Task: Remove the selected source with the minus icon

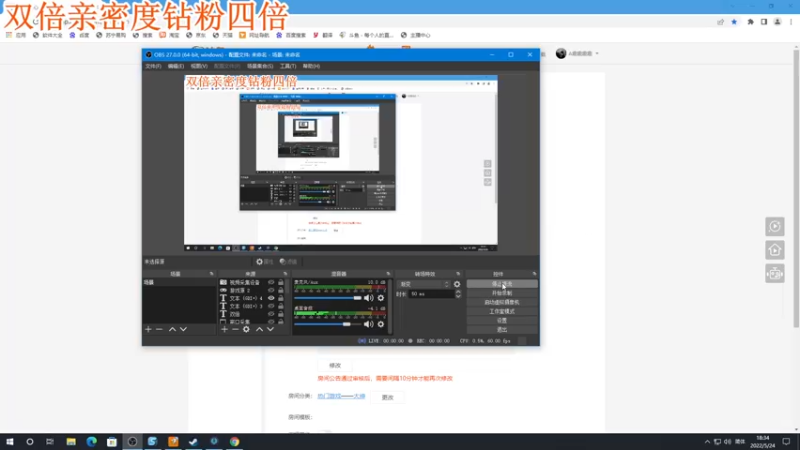Action: coord(235,330)
